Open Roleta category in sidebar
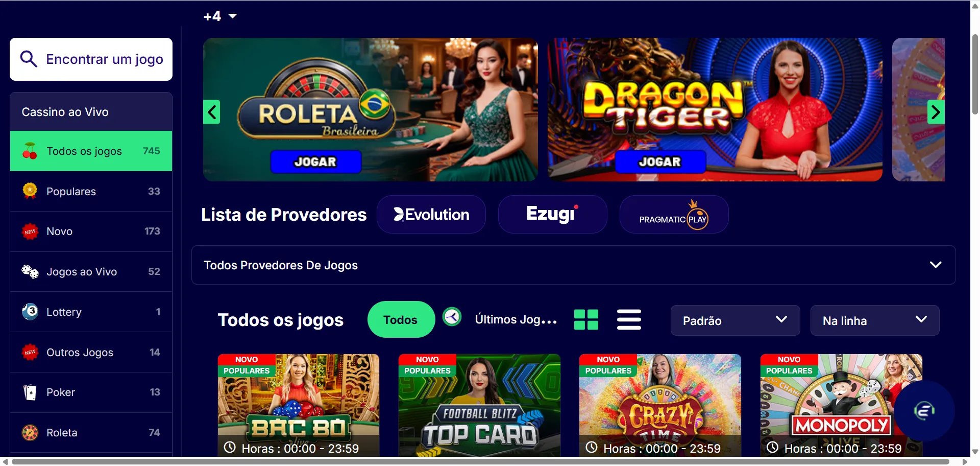Screen dimensions: 980x466 coord(91,433)
